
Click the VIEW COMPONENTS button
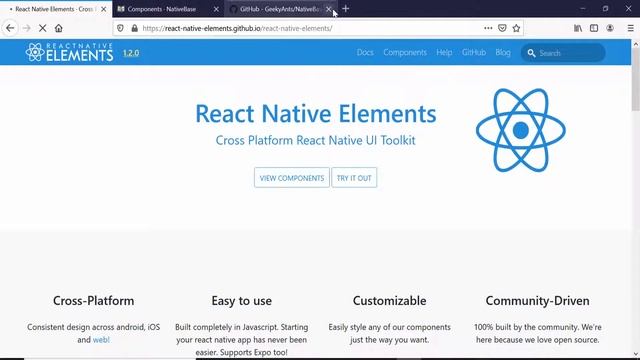(x=292, y=178)
